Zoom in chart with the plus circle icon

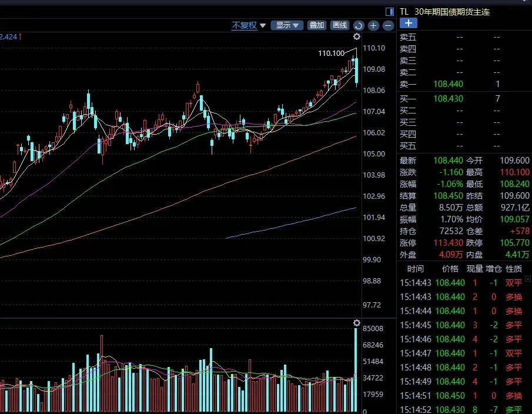point(373,26)
